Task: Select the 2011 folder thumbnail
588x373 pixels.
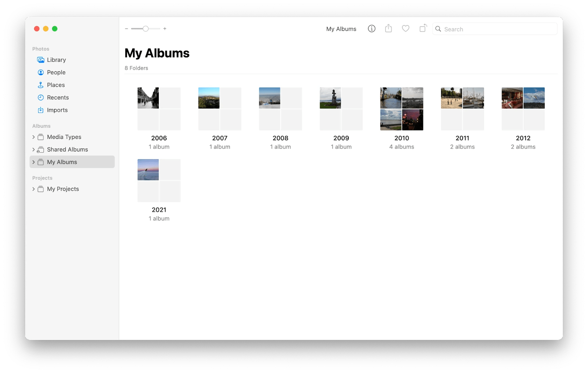Action: [462, 109]
